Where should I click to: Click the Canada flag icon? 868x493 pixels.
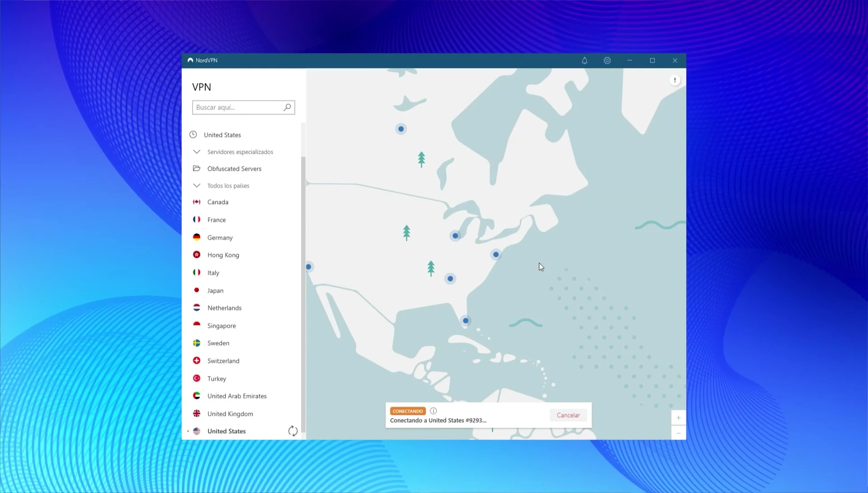pos(197,202)
